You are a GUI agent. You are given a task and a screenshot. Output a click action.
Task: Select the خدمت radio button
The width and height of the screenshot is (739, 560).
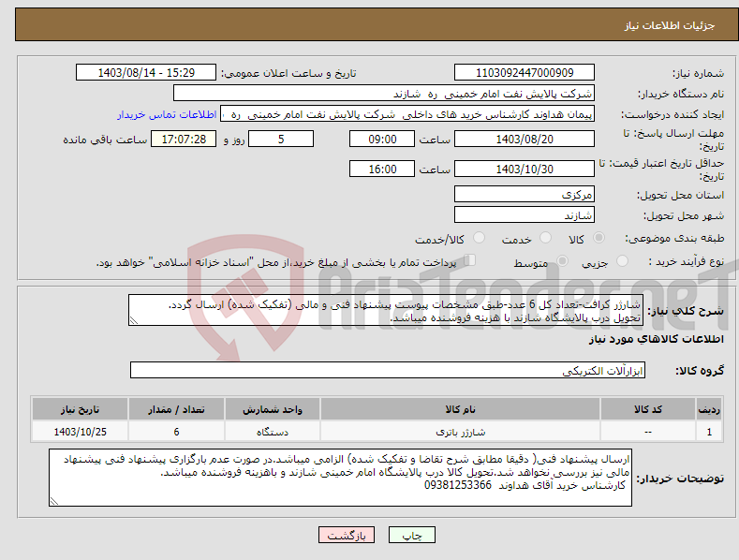point(545,238)
